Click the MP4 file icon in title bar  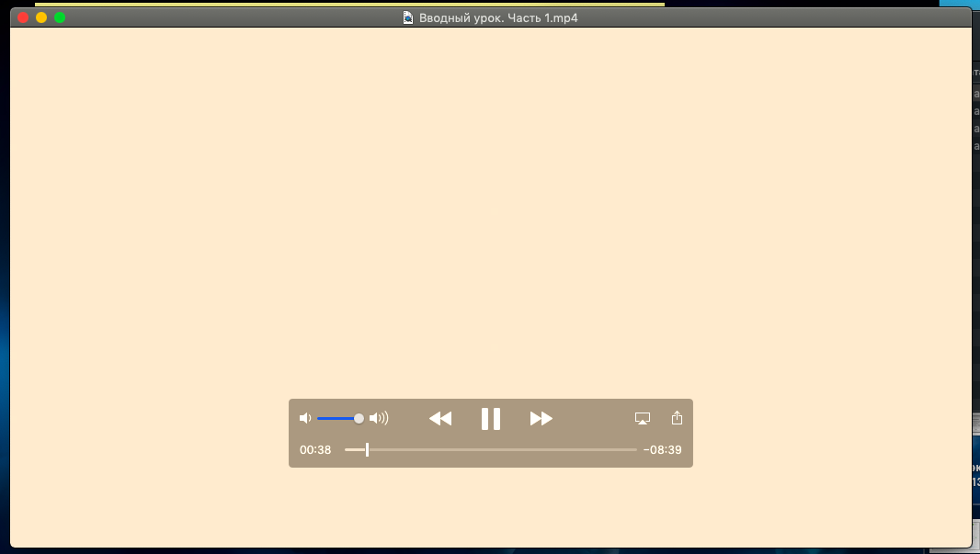[408, 17]
